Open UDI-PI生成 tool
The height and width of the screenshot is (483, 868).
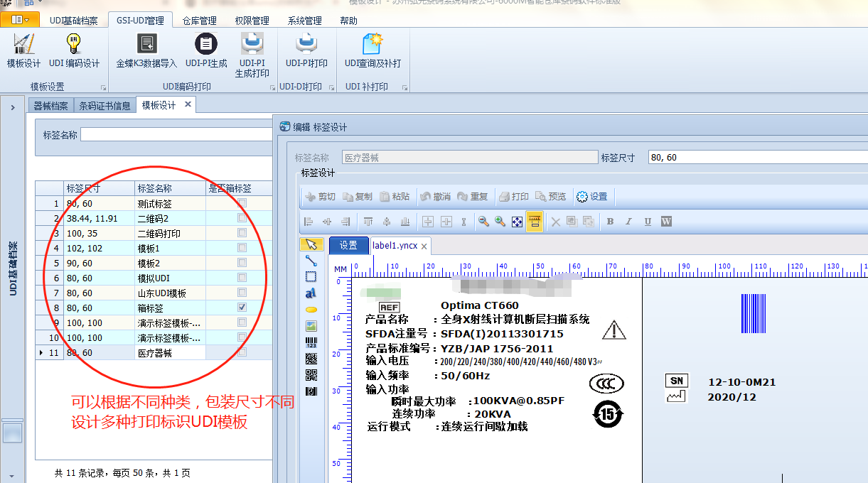[x=206, y=51]
